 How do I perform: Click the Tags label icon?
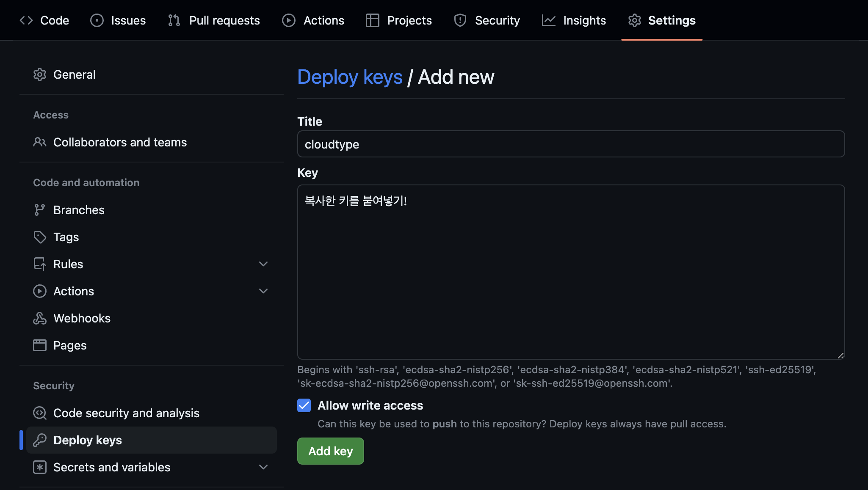click(x=40, y=237)
